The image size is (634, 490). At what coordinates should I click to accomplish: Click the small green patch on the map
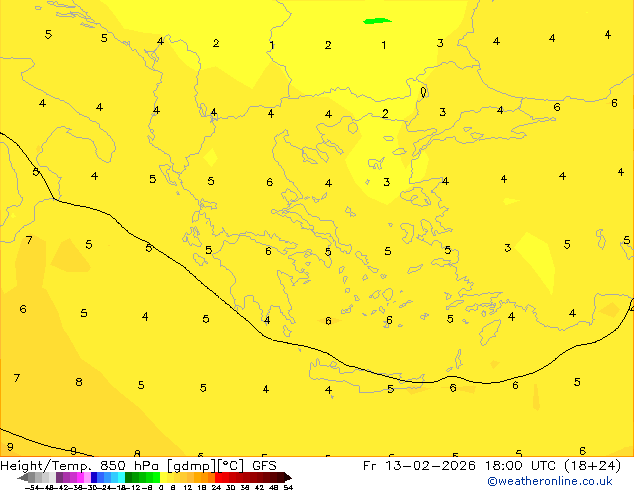point(377,21)
